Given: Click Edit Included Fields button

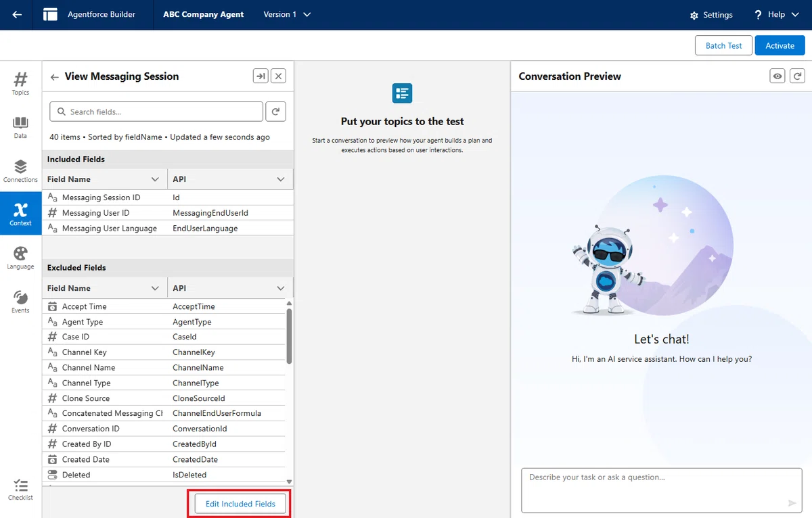Looking at the screenshot, I should [x=240, y=504].
